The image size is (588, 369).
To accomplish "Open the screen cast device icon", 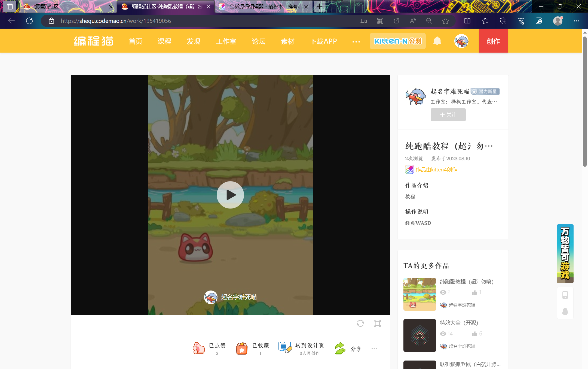I will coord(364,21).
